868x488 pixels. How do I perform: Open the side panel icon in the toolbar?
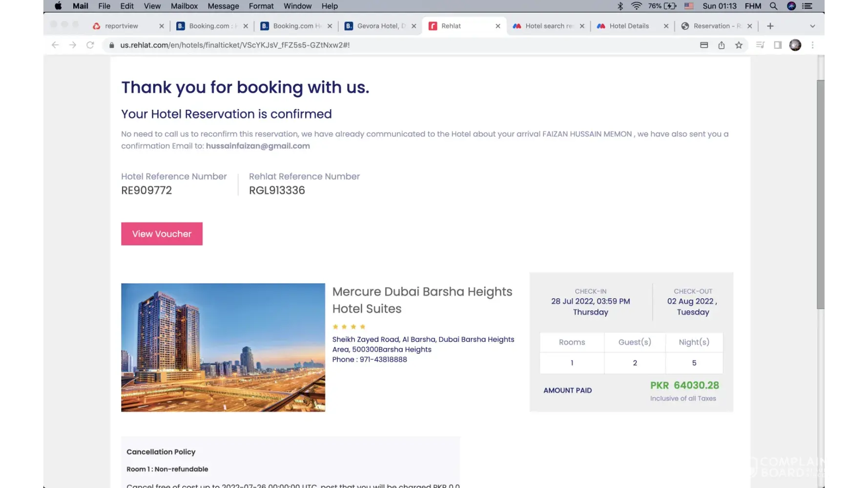(x=778, y=45)
